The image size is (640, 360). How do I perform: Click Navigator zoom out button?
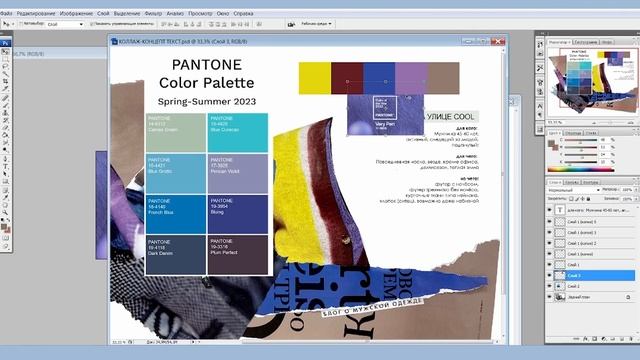pos(594,122)
